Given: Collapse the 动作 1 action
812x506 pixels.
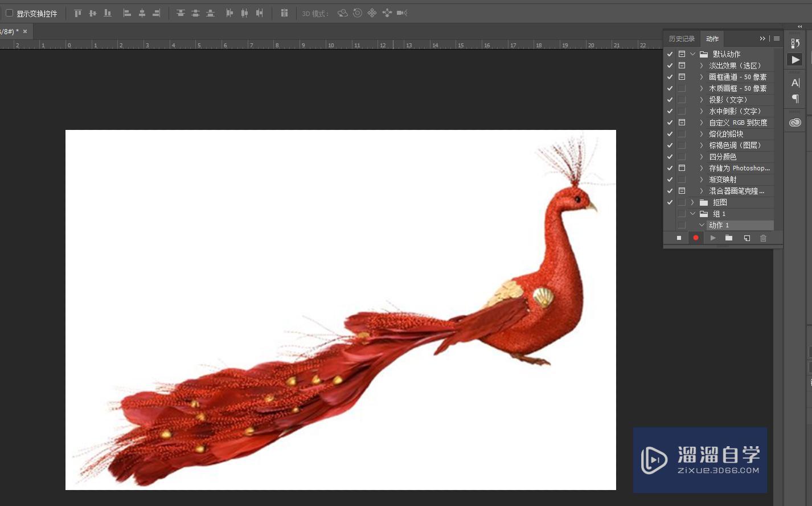Looking at the screenshot, I should coord(702,225).
